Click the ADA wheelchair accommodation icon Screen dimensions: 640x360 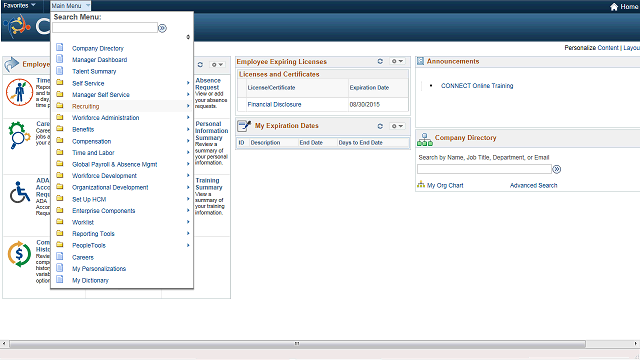20,192
